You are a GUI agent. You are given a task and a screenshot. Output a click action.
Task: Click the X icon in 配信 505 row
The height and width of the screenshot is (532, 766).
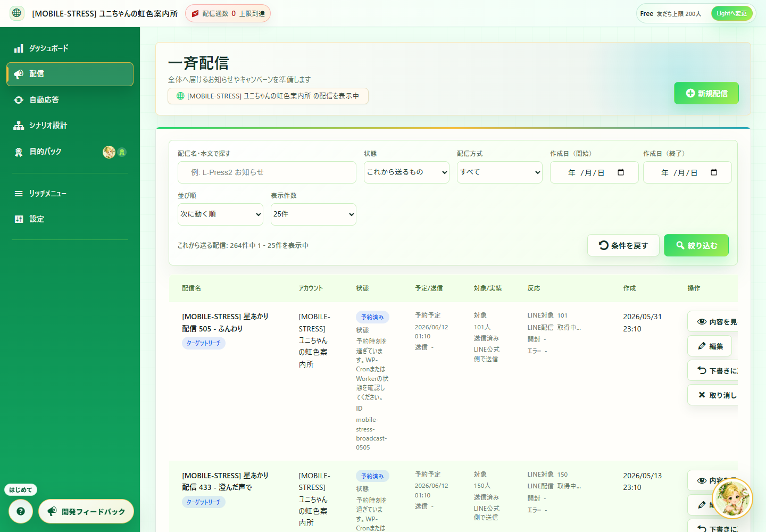click(702, 395)
